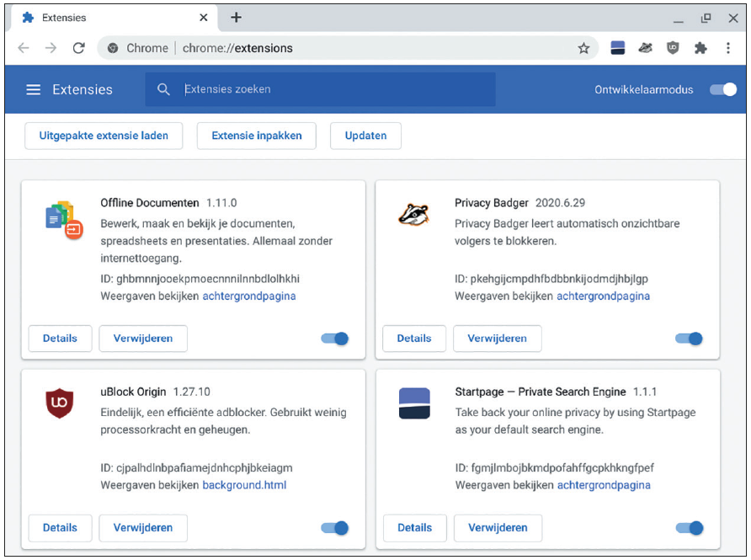Click the Offline Documenten extension name
This screenshot has width=751, height=560.
tap(149, 203)
